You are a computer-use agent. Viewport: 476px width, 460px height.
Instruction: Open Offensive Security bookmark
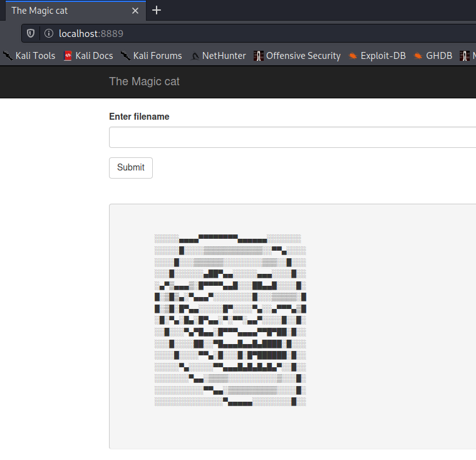[x=297, y=56]
